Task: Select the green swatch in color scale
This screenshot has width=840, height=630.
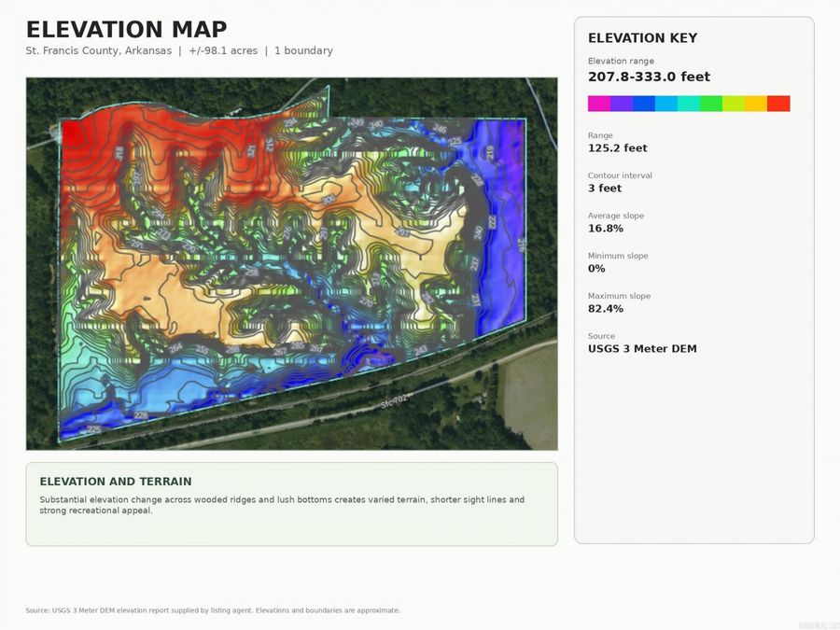Action: (711, 104)
